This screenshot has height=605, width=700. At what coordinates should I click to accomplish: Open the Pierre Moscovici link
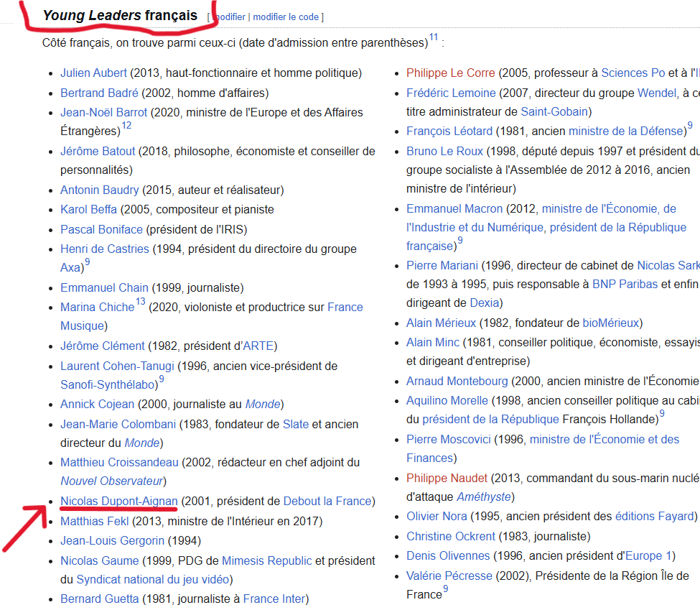448,439
